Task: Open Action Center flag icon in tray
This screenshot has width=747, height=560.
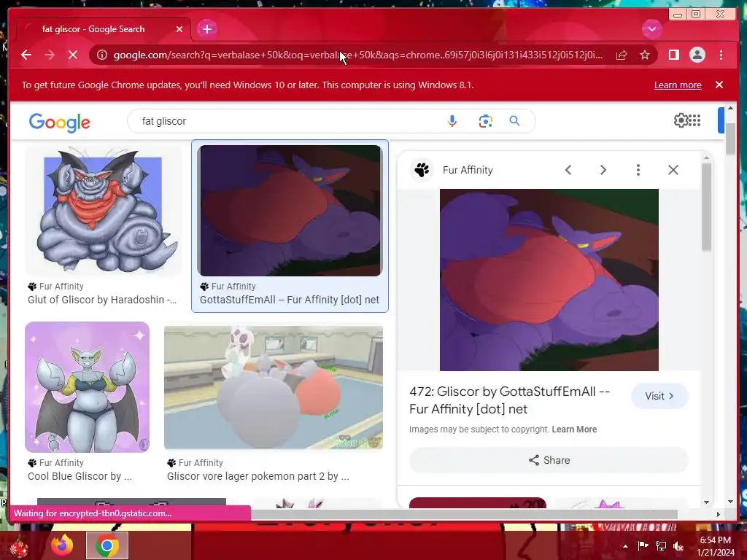Action: tap(643, 546)
